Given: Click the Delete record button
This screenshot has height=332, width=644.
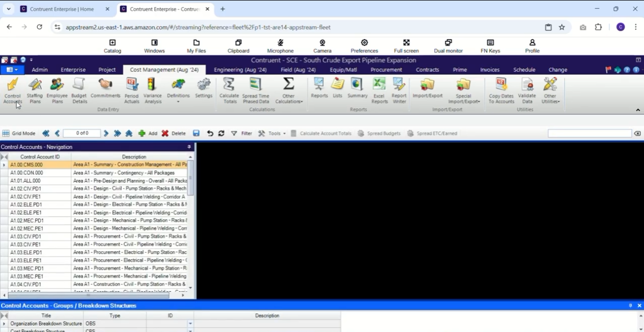Looking at the screenshot, I should pyautogui.click(x=174, y=133).
